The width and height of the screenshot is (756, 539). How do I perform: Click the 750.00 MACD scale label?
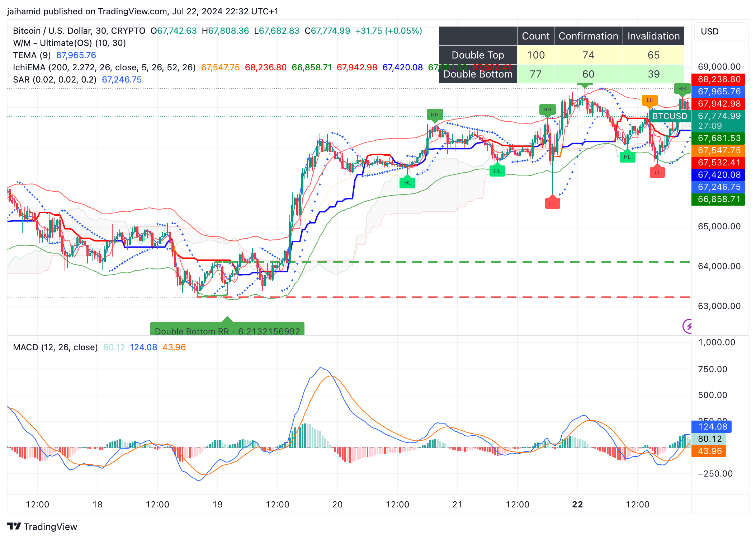713,369
